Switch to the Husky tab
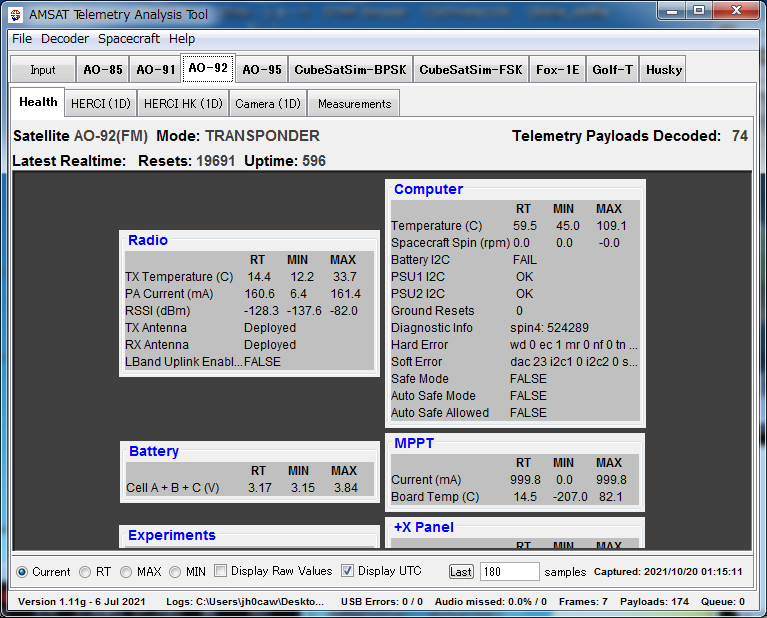The height and width of the screenshot is (618, 767). (x=664, y=69)
